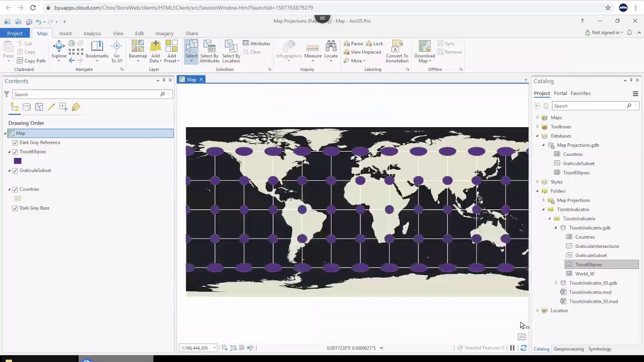Select the Explore navigation tool

(59, 50)
